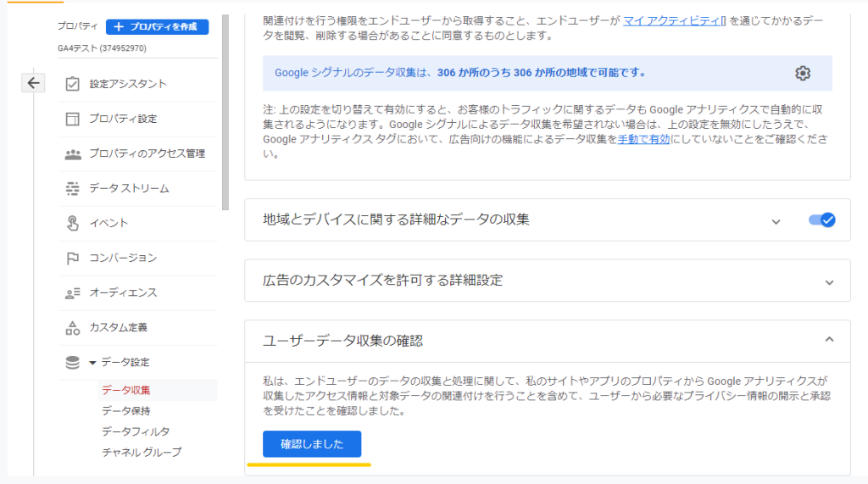Click 地域とデバイスに関する詳細なデータの収集 heading
The height and width of the screenshot is (484, 868).
tap(396, 220)
